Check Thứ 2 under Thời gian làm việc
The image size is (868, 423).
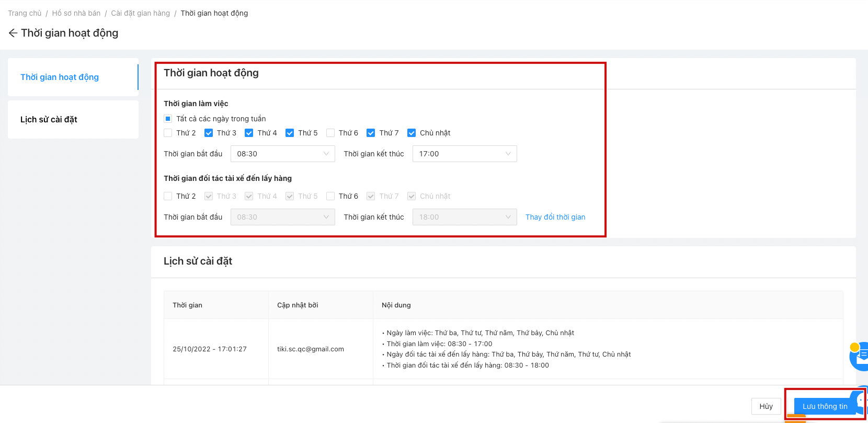(168, 133)
